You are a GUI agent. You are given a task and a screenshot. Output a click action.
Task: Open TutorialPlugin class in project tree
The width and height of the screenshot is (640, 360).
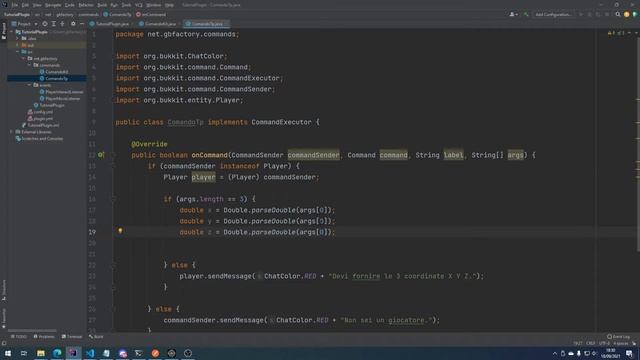click(49, 105)
